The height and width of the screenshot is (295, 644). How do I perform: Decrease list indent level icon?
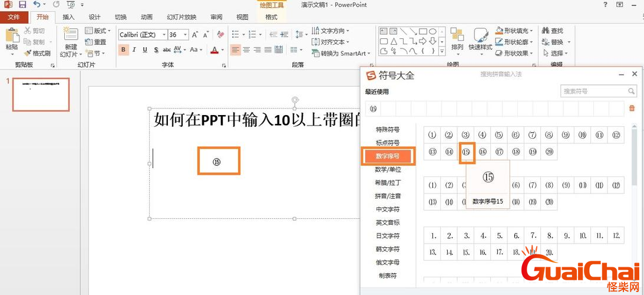coord(273,35)
